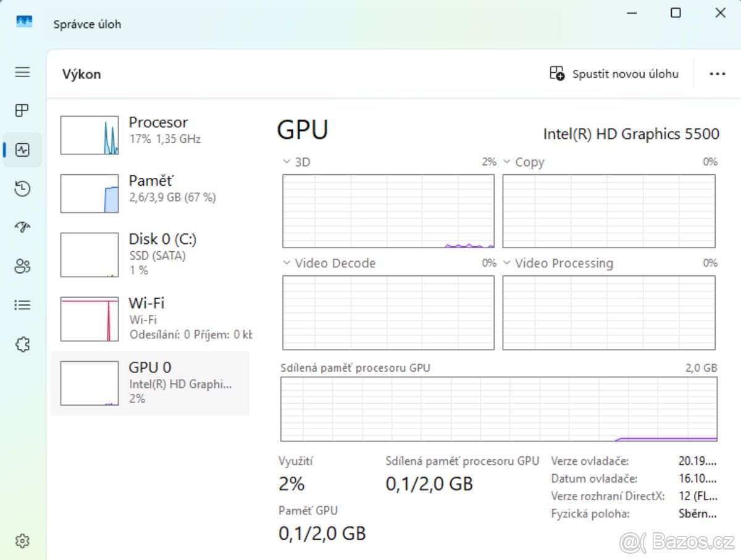Open the hamburger navigation menu
This screenshot has width=741, height=560.
(x=22, y=72)
